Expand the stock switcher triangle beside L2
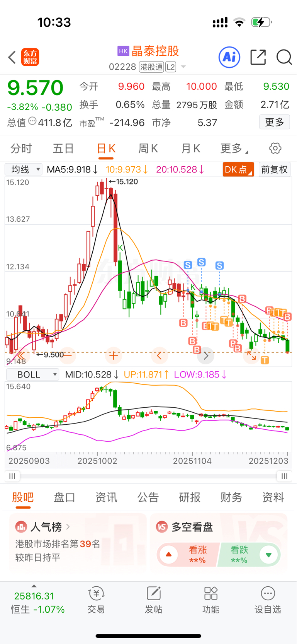The image size is (297, 644). tap(183, 67)
